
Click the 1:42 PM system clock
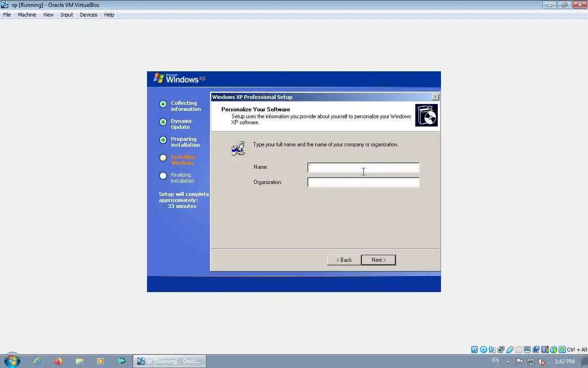pos(565,362)
